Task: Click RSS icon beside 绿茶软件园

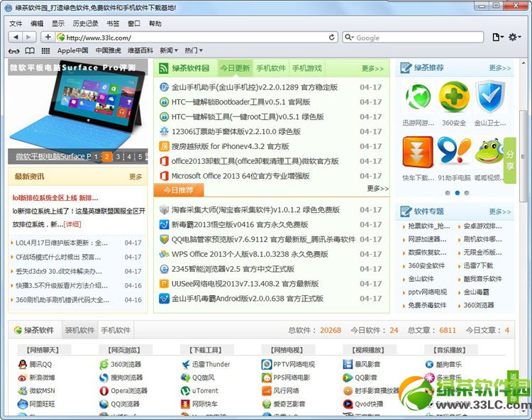Action: click(x=164, y=69)
